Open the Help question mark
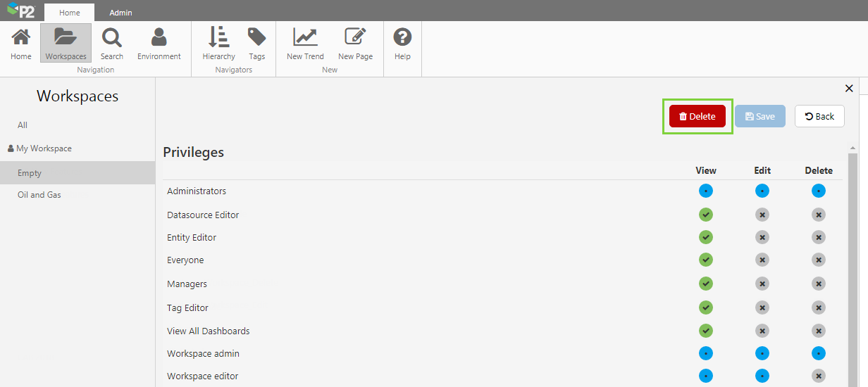This screenshot has width=868, height=387. pyautogui.click(x=402, y=44)
